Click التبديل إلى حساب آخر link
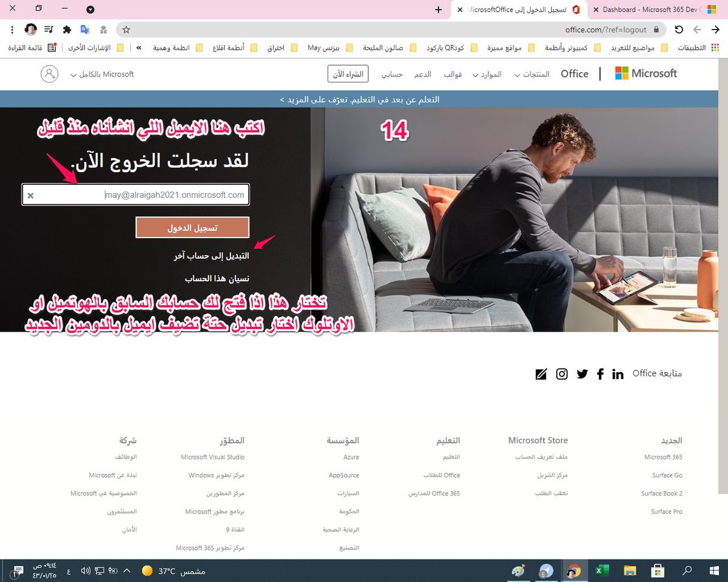 [x=211, y=256]
